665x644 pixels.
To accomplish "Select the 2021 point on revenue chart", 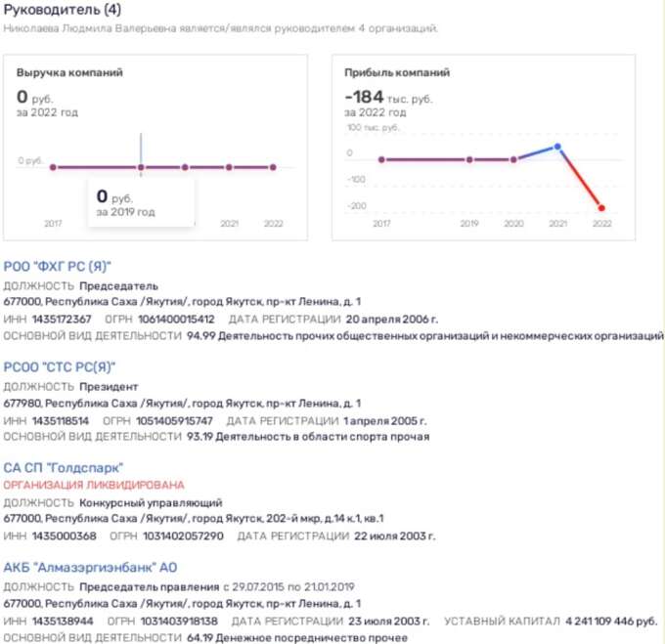I will coord(229,167).
